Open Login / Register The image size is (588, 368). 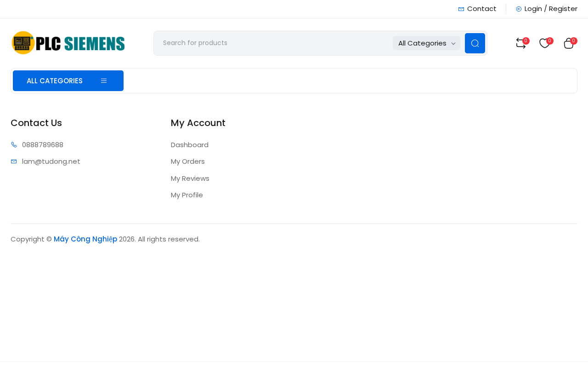pyautogui.click(x=551, y=9)
